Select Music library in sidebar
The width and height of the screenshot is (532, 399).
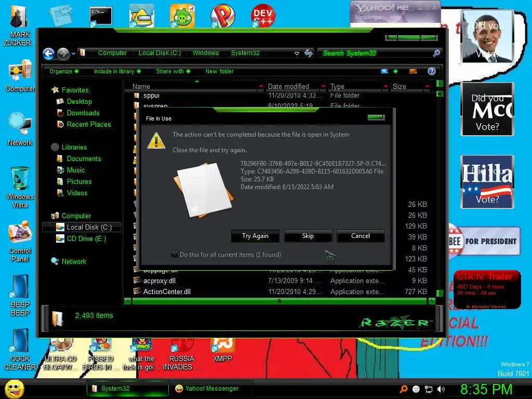click(75, 170)
